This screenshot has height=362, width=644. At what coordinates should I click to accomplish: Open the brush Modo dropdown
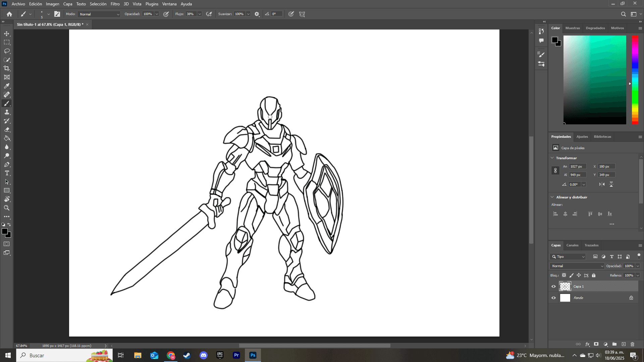[99, 14]
